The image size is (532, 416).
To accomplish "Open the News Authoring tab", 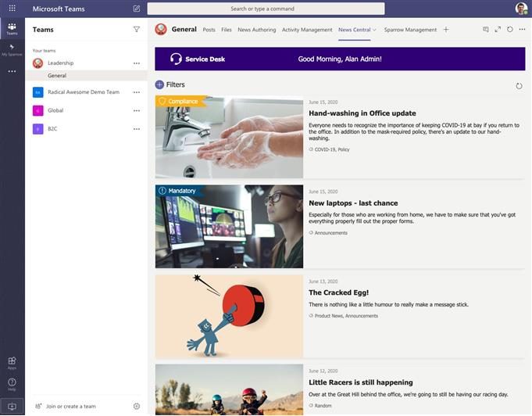I will [257, 30].
